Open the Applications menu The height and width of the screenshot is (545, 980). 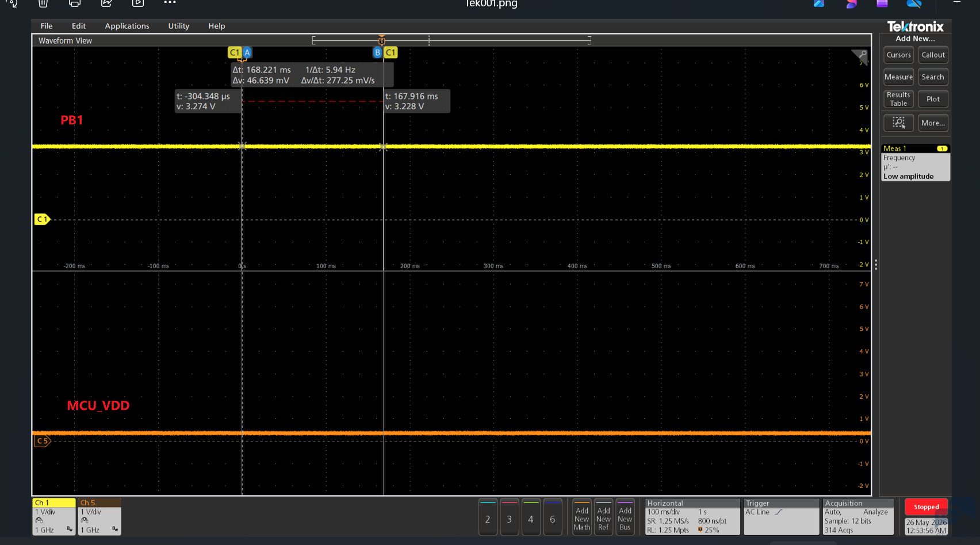(127, 26)
